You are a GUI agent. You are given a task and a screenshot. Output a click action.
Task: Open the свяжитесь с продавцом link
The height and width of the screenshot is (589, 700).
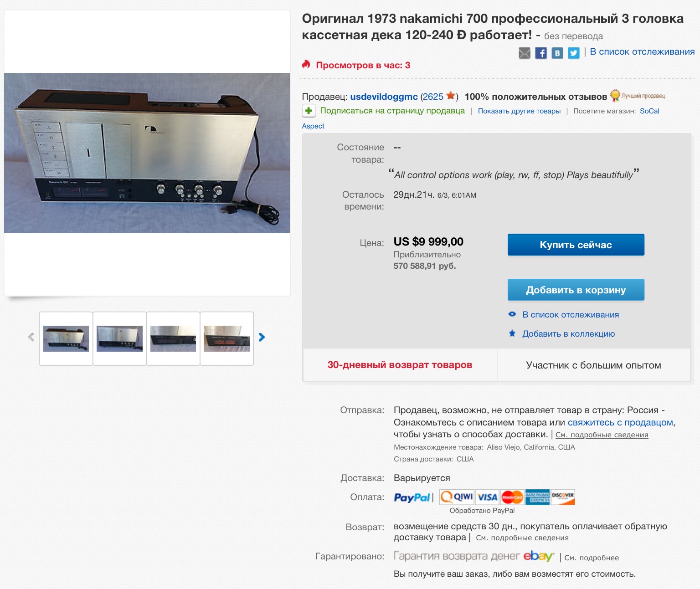point(620,422)
